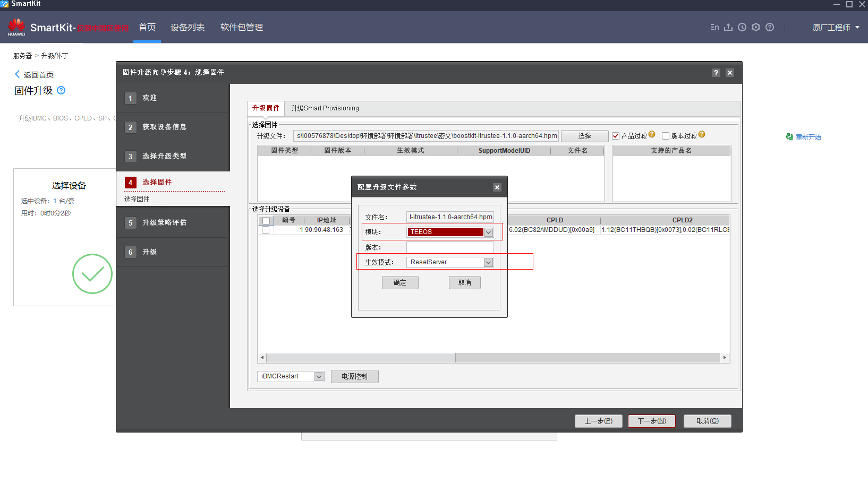Toggle the 产品过滤 checkbox

pos(616,136)
